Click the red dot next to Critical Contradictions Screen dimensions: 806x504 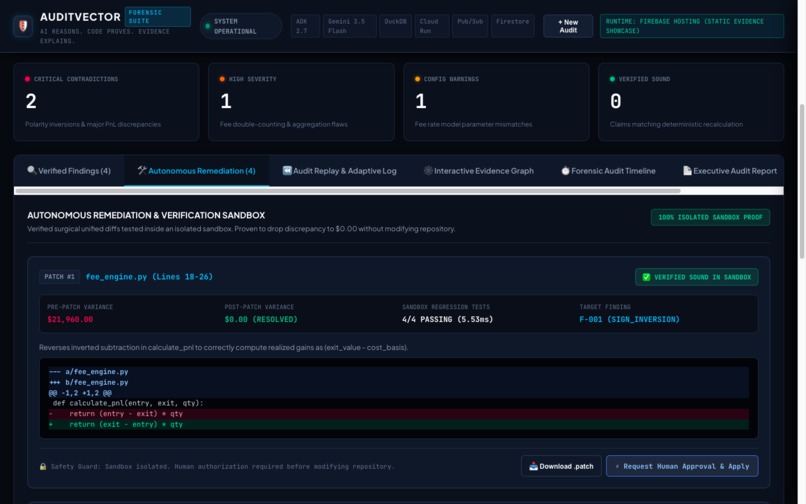(x=27, y=79)
